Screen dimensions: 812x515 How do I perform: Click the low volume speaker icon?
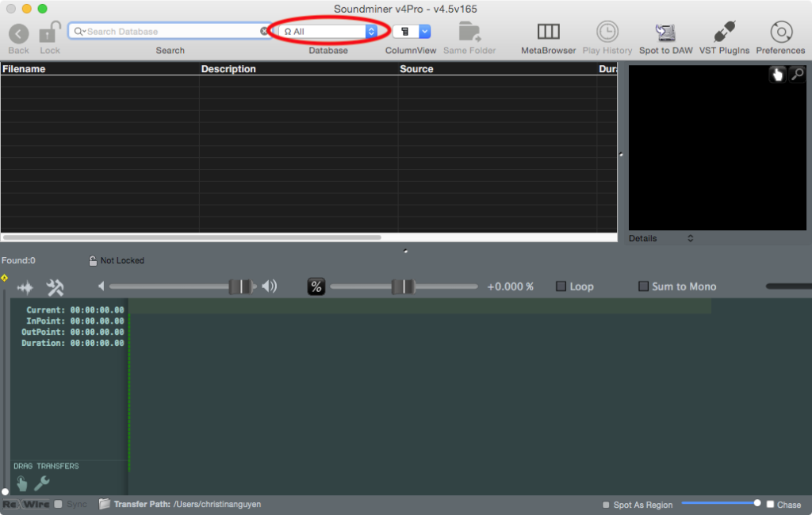pyautogui.click(x=101, y=286)
